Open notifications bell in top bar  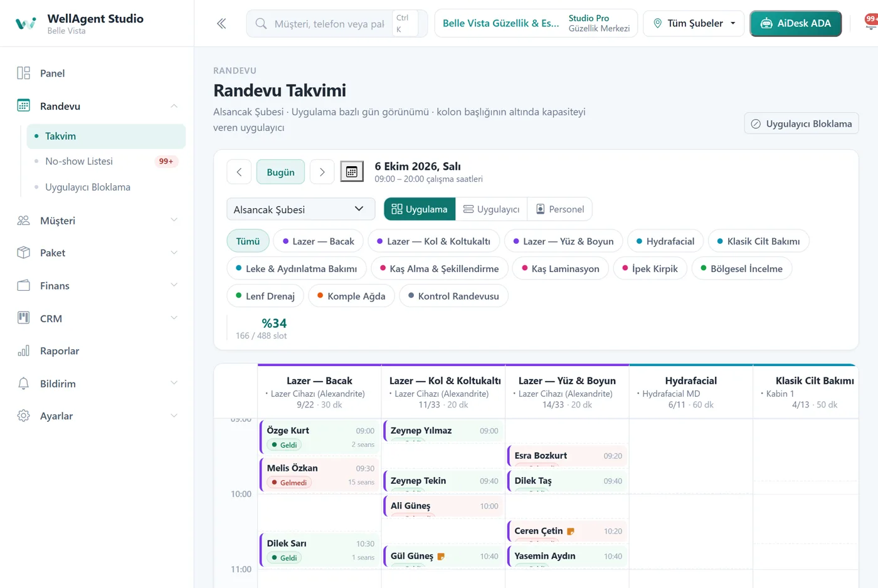point(870,23)
